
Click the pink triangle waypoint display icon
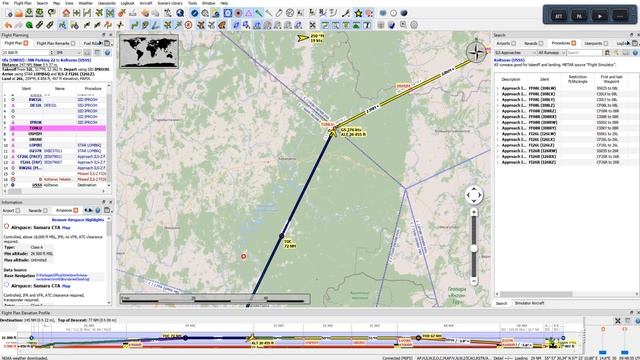click(x=248, y=13)
